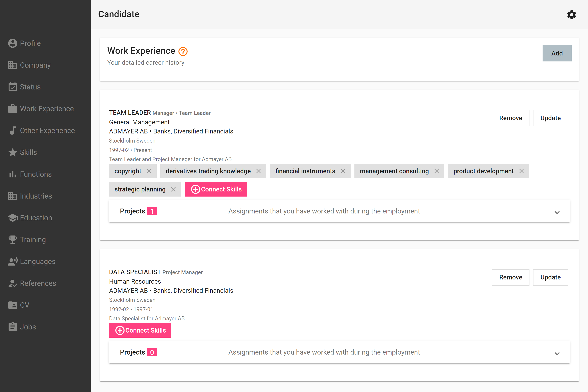Click the Training trophy icon
Image resolution: width=588 pixels, height=392 pixels.
point(13,239)
